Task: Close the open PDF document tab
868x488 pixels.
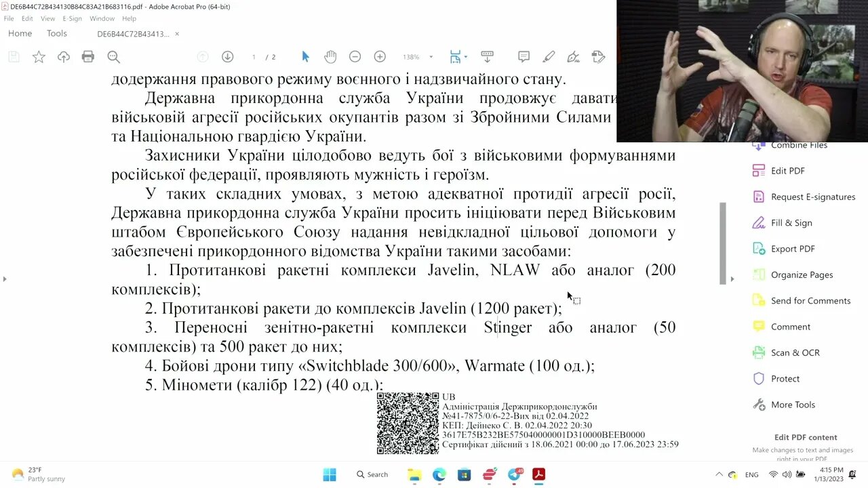Action: pos(177,34)
